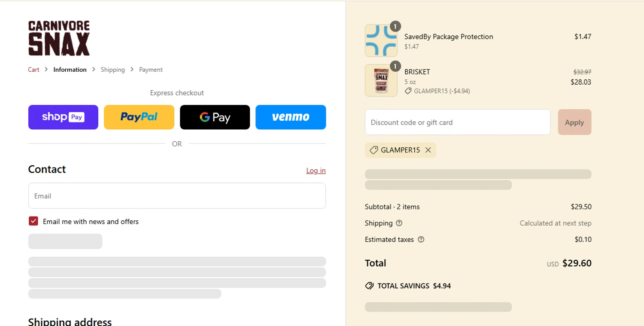The height and width of the screenshot is (326, 644).
Task: Click tag icon on GLAMPER15 chip
Action: 374,150
